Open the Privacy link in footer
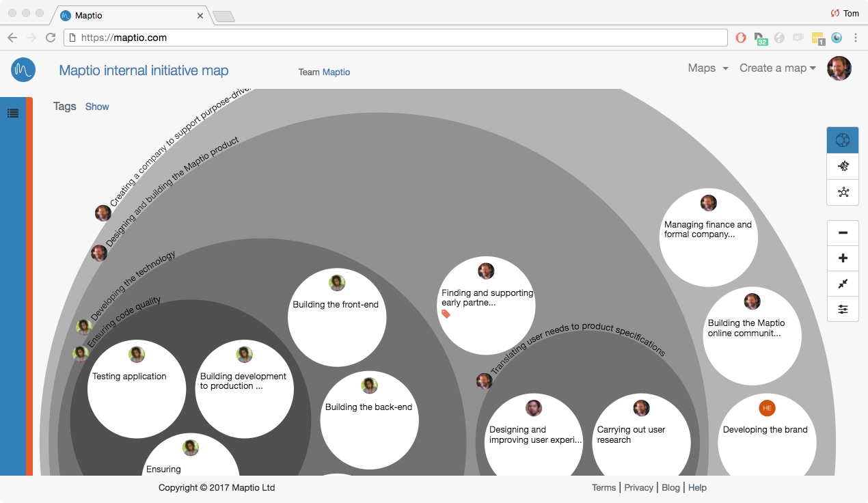This screenshot has width=868, height=503. (639, 487)
